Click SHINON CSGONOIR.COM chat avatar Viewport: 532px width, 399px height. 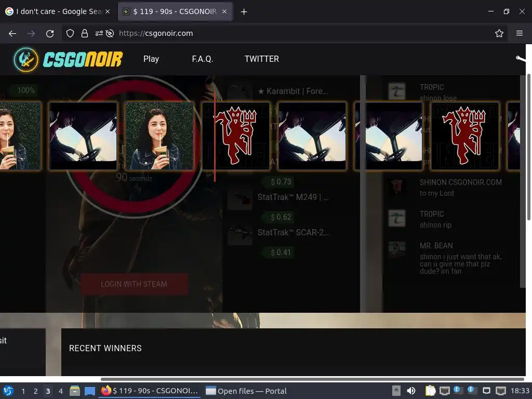coord(396,187)
